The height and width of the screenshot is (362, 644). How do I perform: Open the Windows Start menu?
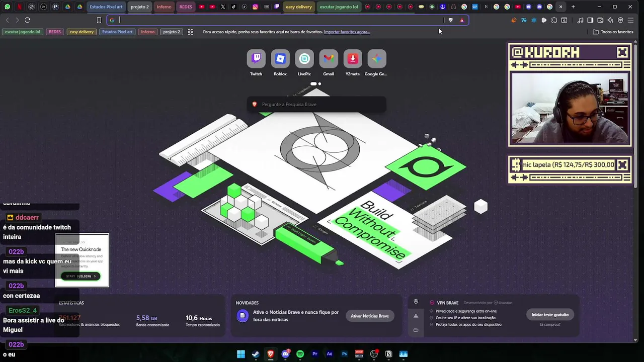(x=241, y=354)
